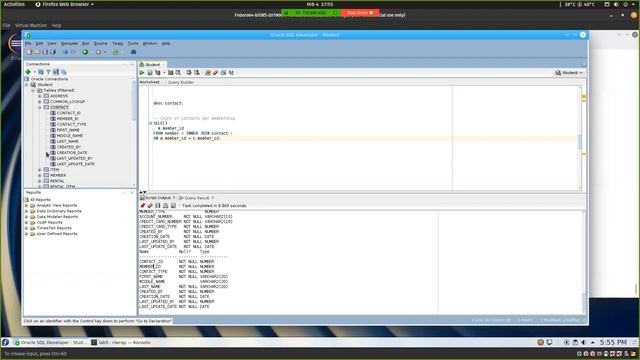Click the SQL History icon in worksheet toolbar

pyautogui.click(x=223, y=73)
